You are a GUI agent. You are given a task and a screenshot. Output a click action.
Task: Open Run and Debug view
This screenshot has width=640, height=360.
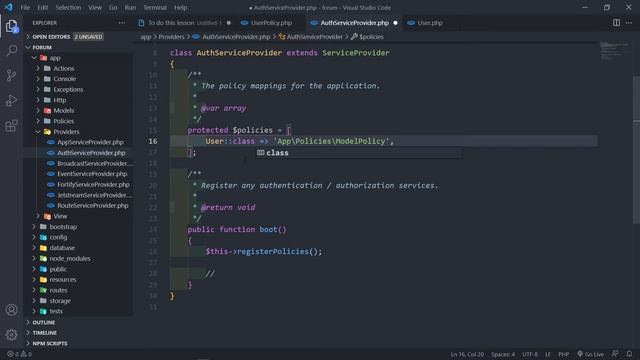[x=11, y=100]
